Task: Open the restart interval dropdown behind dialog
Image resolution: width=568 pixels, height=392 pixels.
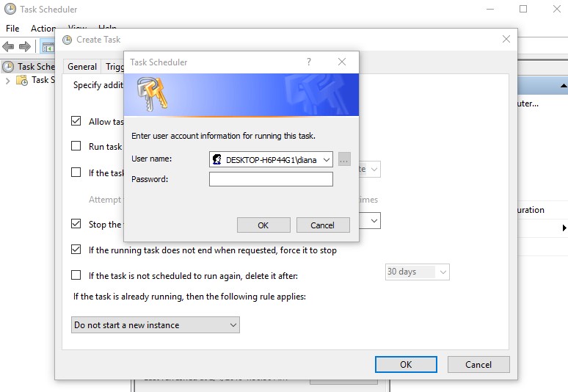Action: [x=374, y=169]
